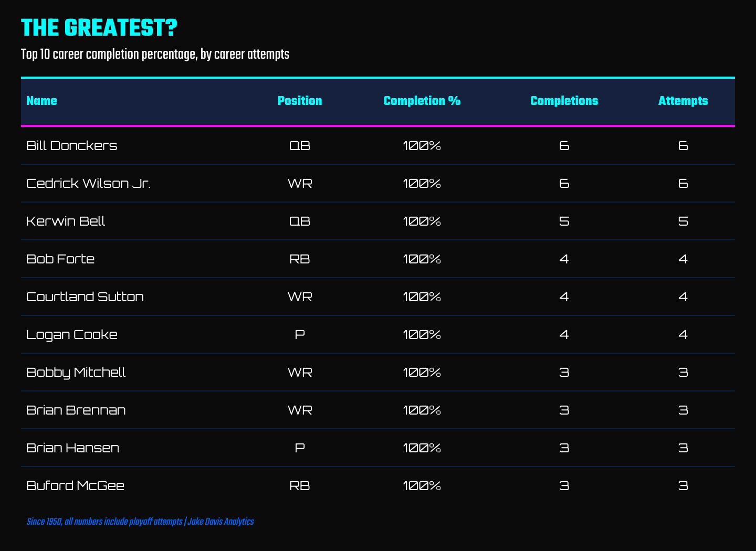The height and width of the screenshot is (551, 756).
Task: Click Buford McGee's name
Action: click(x=76, y=485)
